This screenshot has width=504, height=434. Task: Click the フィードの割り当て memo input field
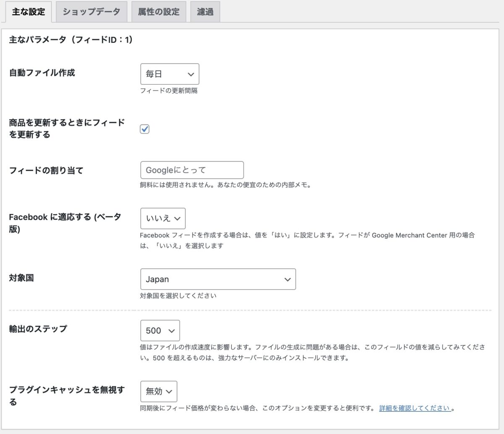192,170
